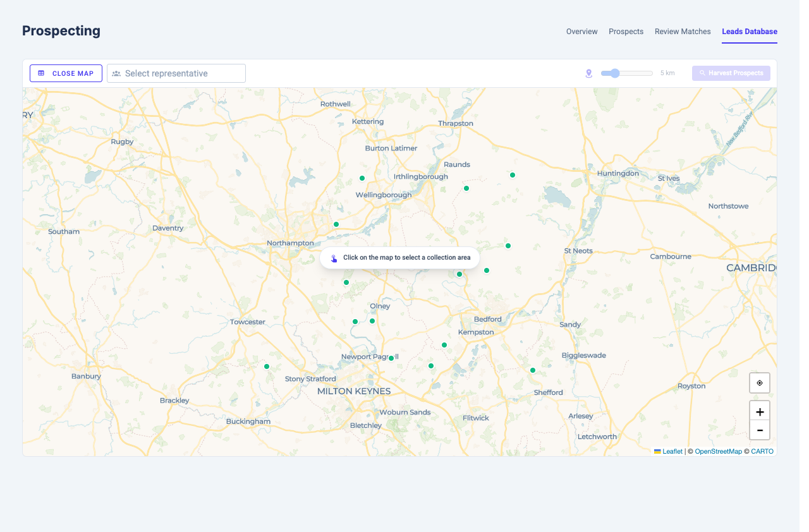Click the Huntingdon map label
Viewport: 809px width, 532px height.
(x=618, y=173)
